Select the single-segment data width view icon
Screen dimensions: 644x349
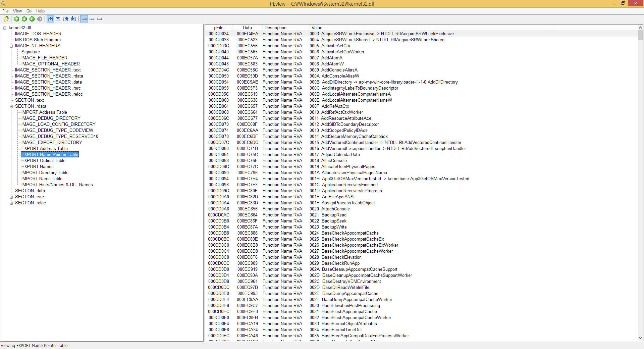click(x=100, y=19)
